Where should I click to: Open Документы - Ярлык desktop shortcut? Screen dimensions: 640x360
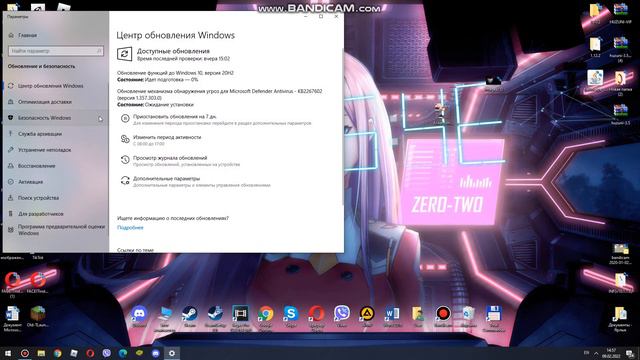[x=620, y=319]
